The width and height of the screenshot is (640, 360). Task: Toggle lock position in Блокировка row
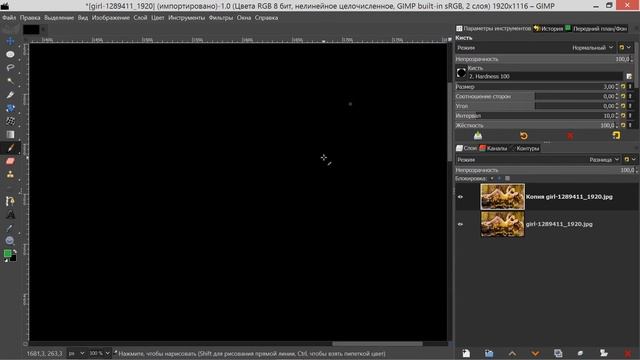[500, 178]
